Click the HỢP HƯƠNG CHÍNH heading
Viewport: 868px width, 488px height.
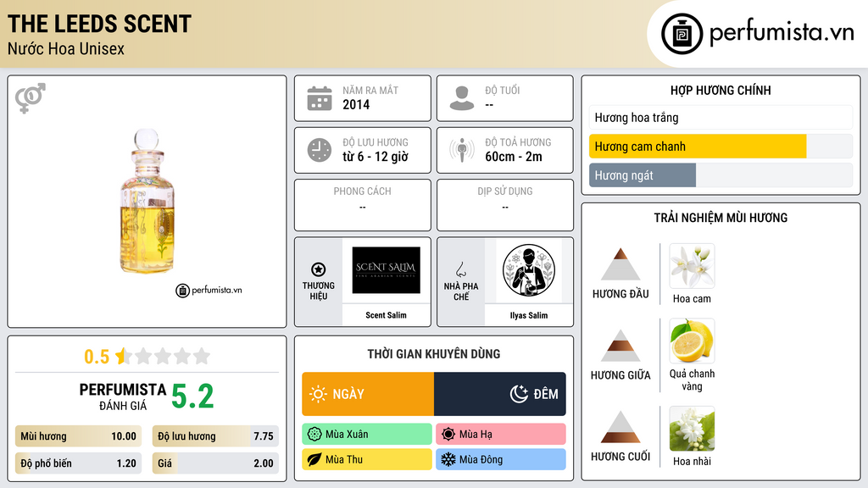click(721, 90)
